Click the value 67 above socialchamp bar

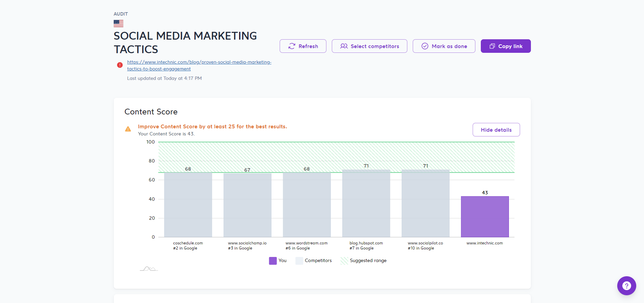pos(248,170)
